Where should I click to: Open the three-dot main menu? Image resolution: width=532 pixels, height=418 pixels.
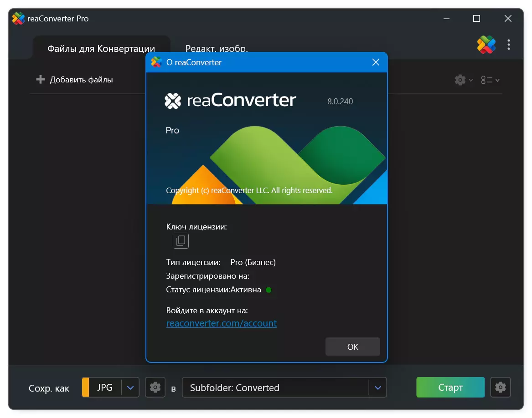tap(509, 45)
